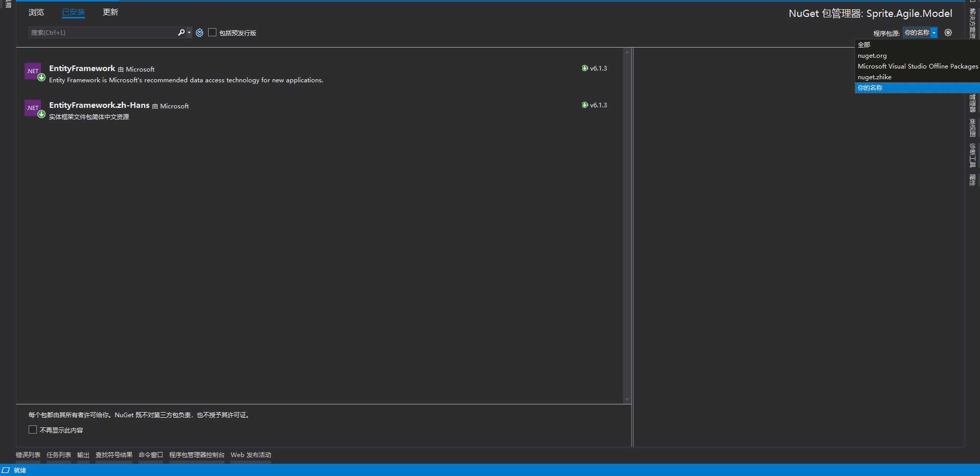
Task: Click the search magnifier icon
Action: click(x=181, y=32)
